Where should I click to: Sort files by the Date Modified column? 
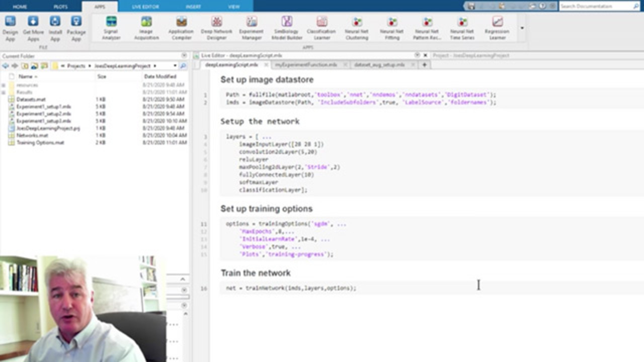tap(160, 76)
